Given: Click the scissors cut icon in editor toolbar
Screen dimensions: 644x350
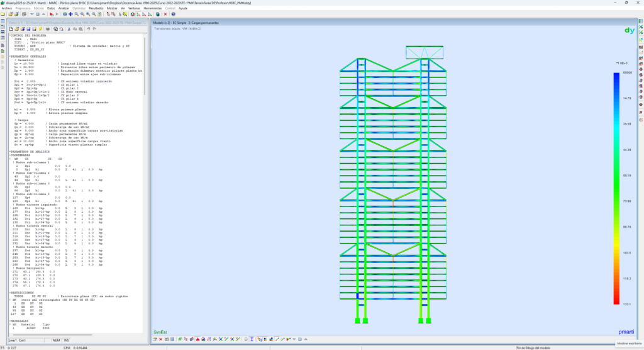Looking at the screenshot, I should coord(69,28).
